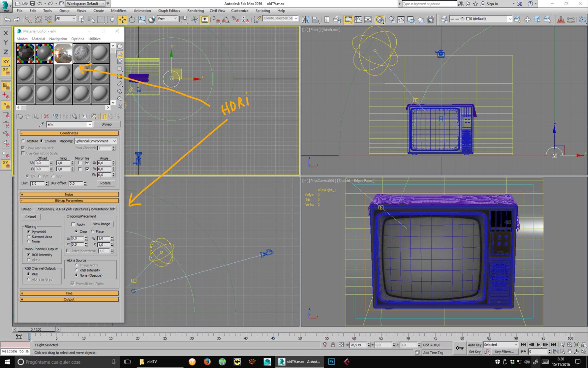Click the selection lock toggle icon
This screenshot has width=588, height=368.
pos(333,345)
